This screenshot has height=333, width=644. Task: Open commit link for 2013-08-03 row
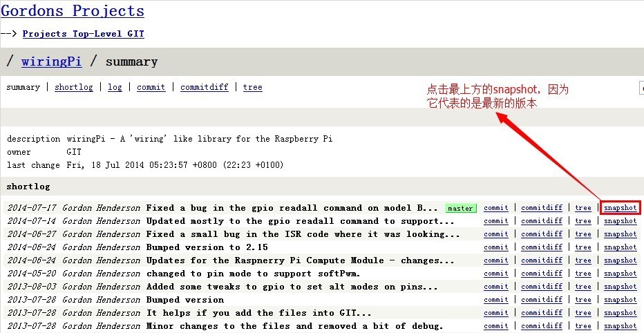[x=495, y=287]
